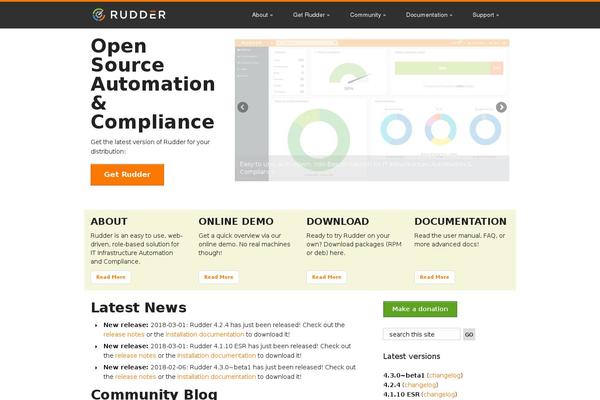Click the Make a donation button
This screenshot has height=400, width=600.
point(420,309)
